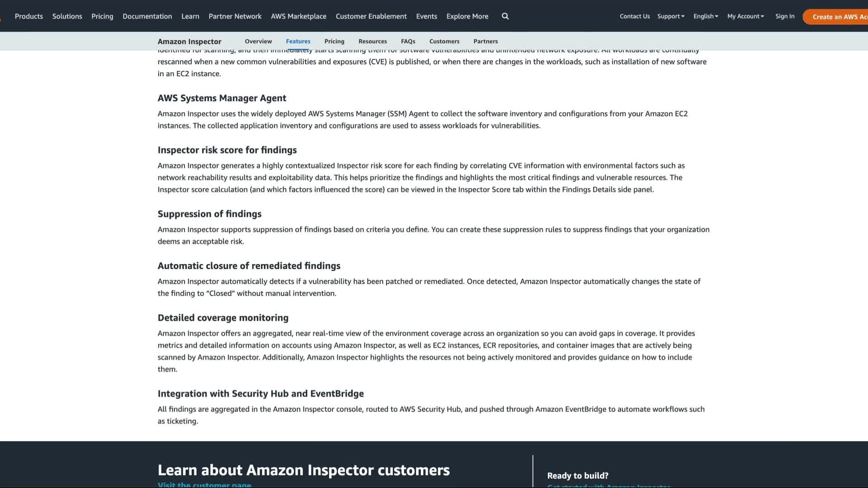Expand the My Account dropdown
Screen dimensions: 868x488
click(745, 16)
